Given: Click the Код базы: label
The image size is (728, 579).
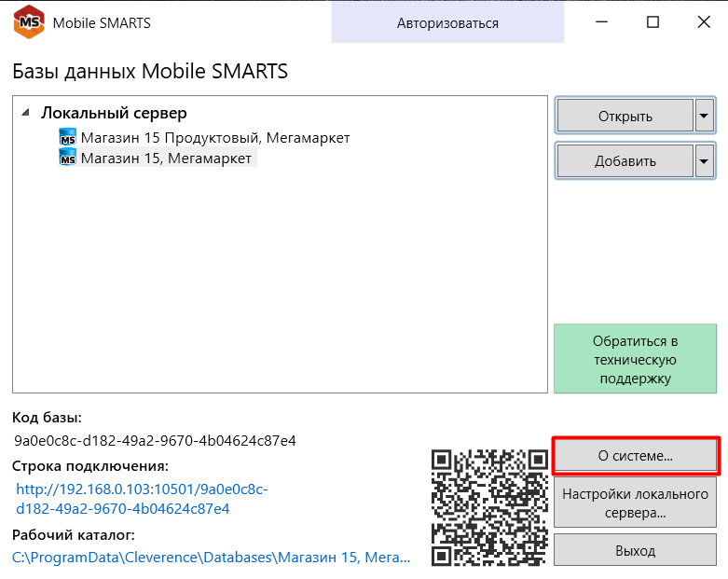Looking at the screenshot, I should (47, 418).
